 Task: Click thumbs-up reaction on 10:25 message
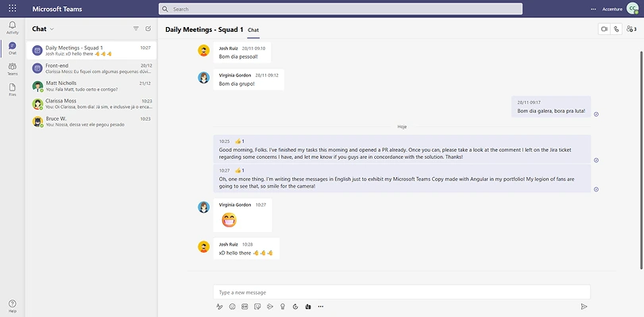pyautogui.click(x=240, y=141)
